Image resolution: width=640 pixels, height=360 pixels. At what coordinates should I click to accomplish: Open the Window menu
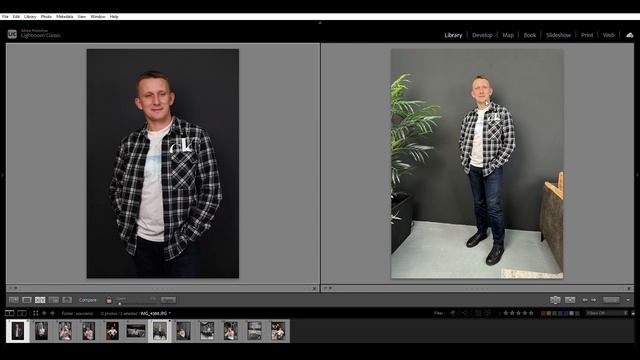pos(98,17)
